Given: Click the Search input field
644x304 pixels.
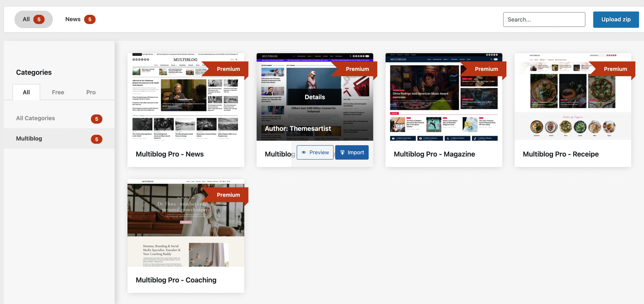Looking at the screenshot, I should click(x=544, y=19).
